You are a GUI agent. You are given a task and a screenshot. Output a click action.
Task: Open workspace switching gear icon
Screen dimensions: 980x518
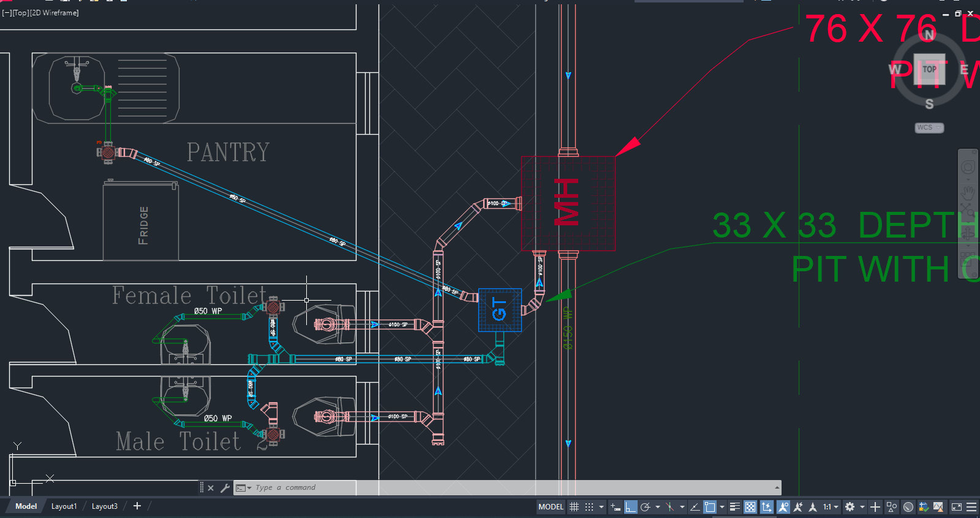(850, 507)
